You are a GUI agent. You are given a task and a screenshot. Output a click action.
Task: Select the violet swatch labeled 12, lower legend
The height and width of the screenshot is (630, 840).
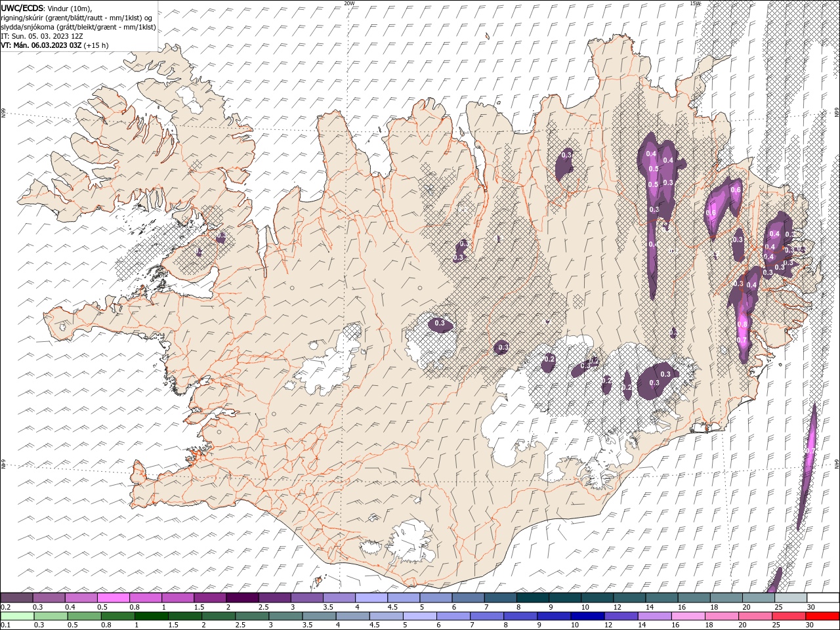click(x=621, y=616)
